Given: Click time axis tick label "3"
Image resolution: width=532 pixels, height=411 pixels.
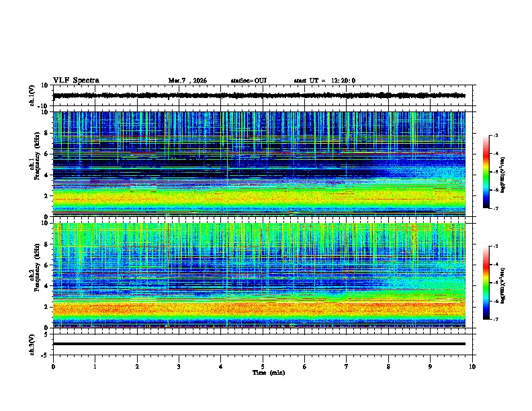Looking at the screenshot, I should click(179, 367).
